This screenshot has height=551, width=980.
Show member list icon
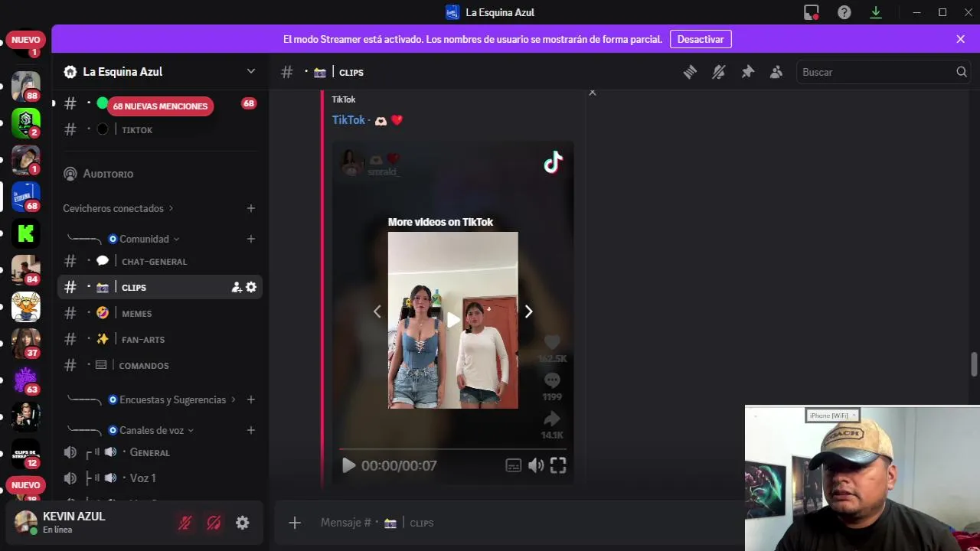776,72
